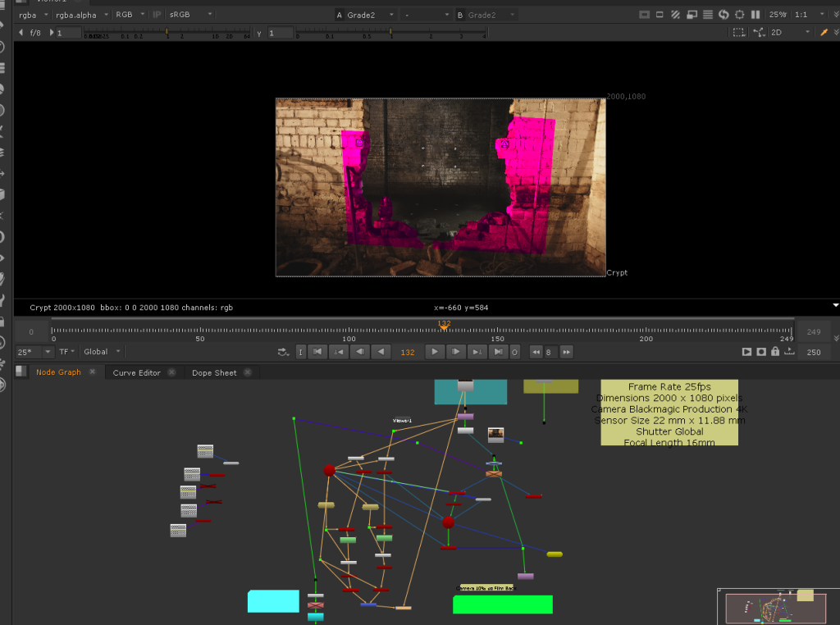Switch to the Curve Editor tab
840x625 pixels.
(136, 372)
